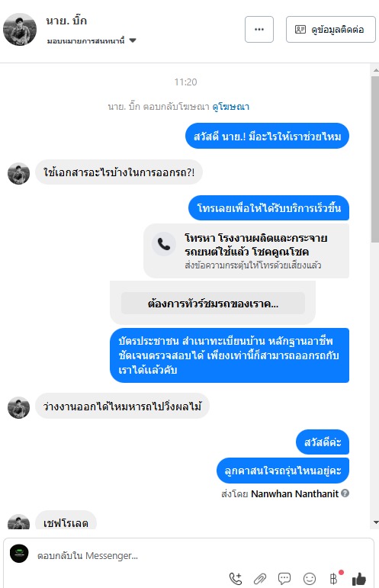Click the page avatar beside reply box

(x=19, y=553)
